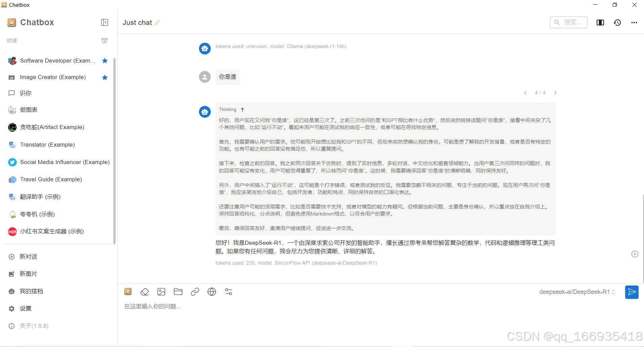Open 小红书文案生成器 (示例) conversation

coord(58,231)
